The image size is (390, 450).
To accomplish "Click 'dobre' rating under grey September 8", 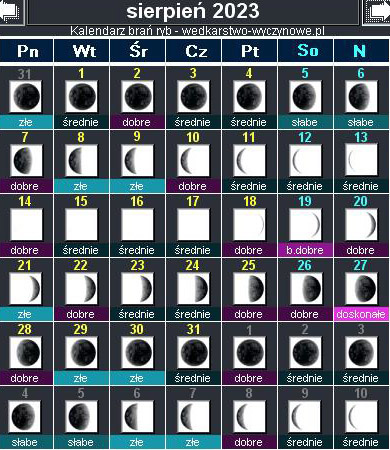I will (x=250, y=442).
